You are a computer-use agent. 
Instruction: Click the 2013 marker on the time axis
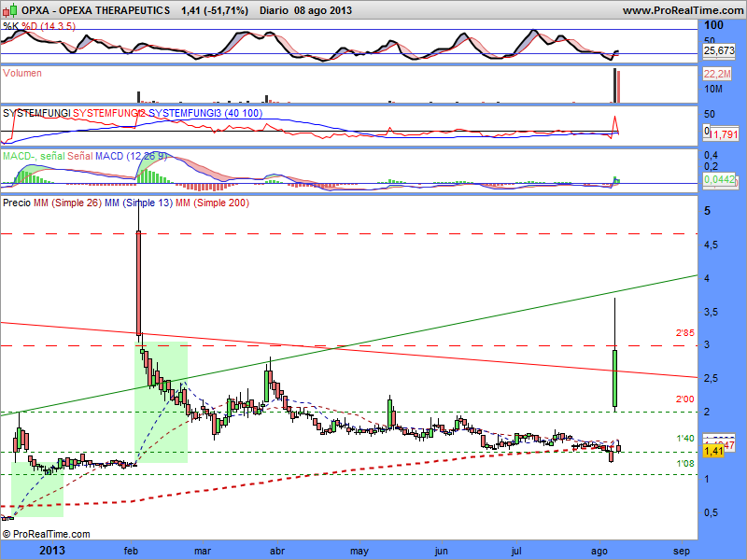coord(52,551)
